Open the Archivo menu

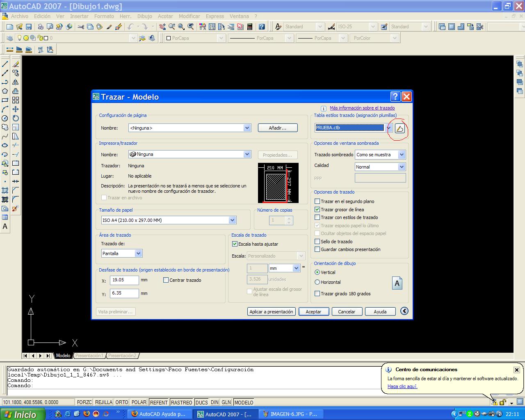[20, 16]
